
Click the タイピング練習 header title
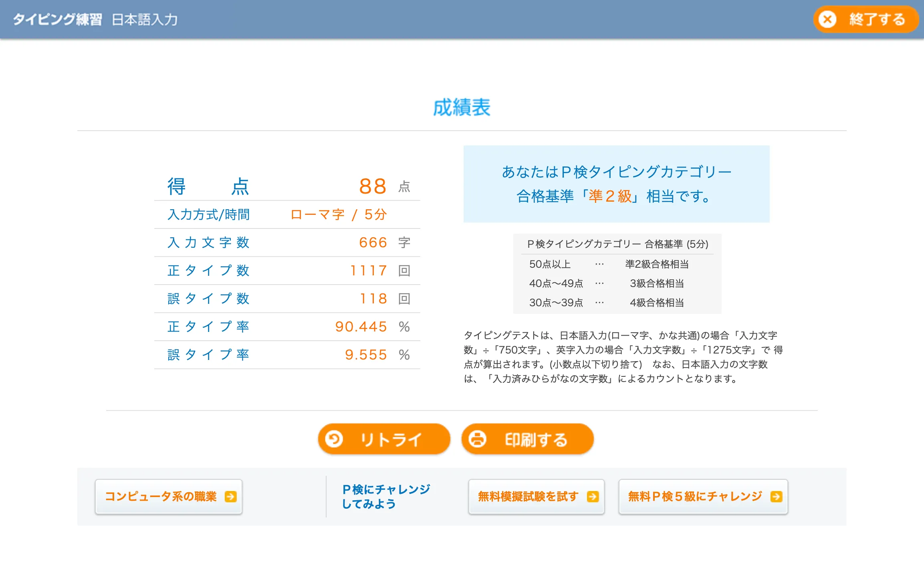[57, 19]
